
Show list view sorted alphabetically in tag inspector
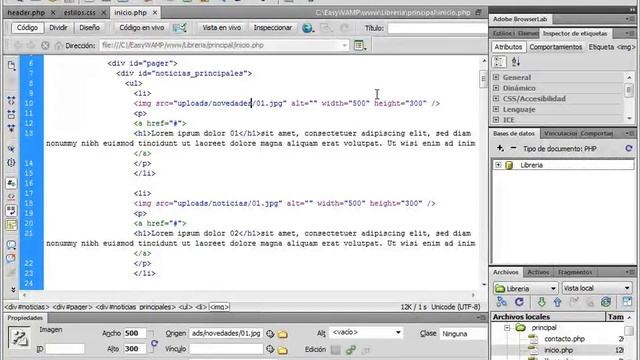coord(516,62)
